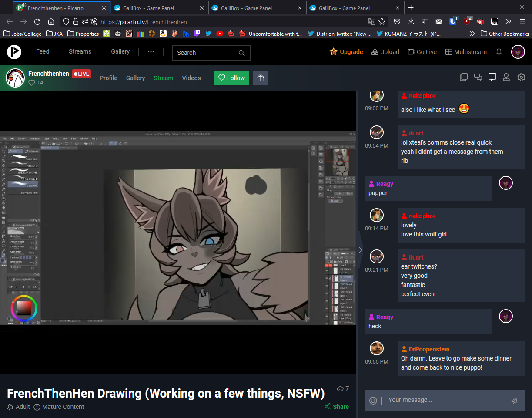
Task: Bookmark this page with the star
Action: [x=382, y=21]
